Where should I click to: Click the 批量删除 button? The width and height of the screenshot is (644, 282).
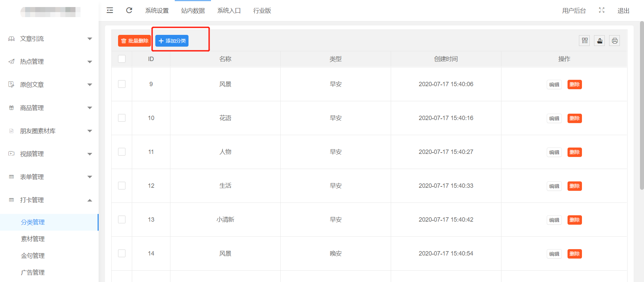tap(135, 41)
